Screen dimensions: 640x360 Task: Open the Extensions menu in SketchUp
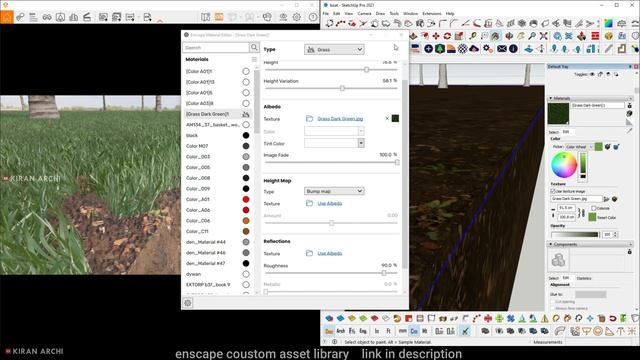click(431, 13)
